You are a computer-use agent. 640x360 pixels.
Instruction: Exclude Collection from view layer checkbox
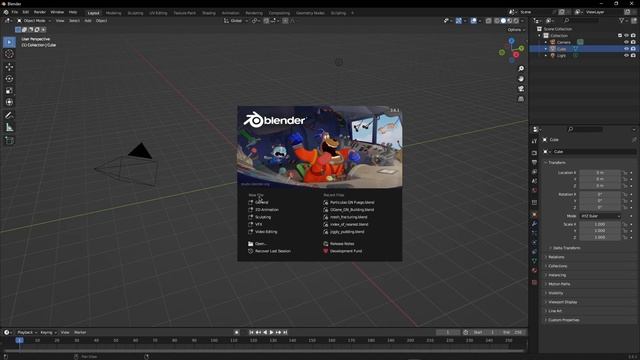pyautogui.click(x=620, y=36)
